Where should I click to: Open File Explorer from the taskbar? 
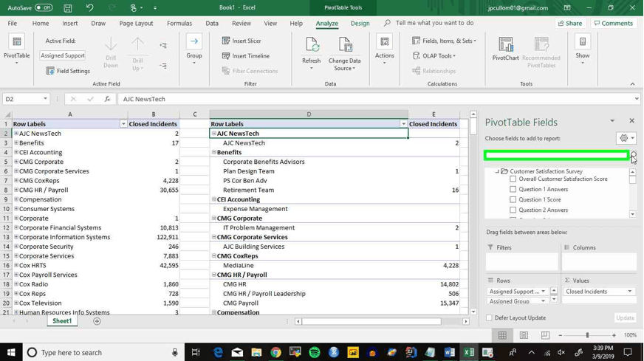256,352
